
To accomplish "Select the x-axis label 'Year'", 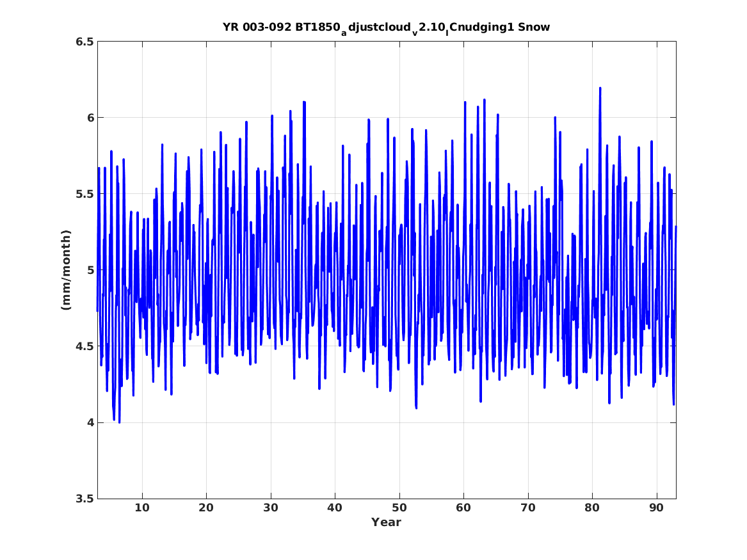I will [x=387, y=522].
